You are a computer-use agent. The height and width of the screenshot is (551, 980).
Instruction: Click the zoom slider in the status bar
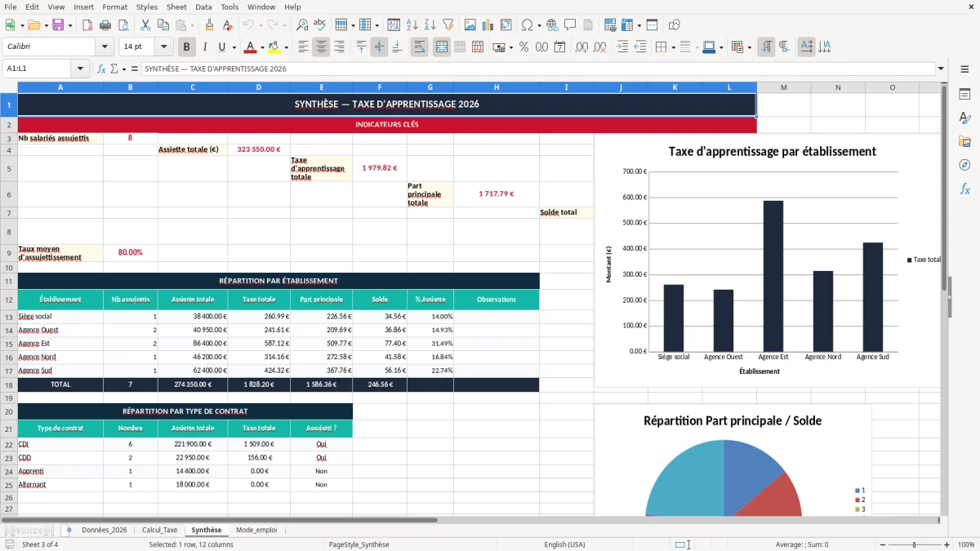pos(915,544)
